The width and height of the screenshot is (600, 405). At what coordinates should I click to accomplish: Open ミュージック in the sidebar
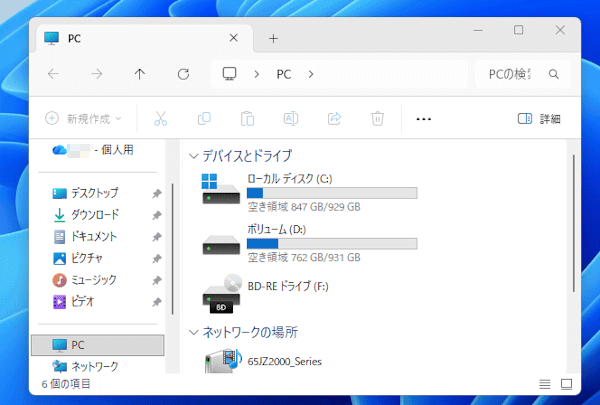[x=93, y=280]
